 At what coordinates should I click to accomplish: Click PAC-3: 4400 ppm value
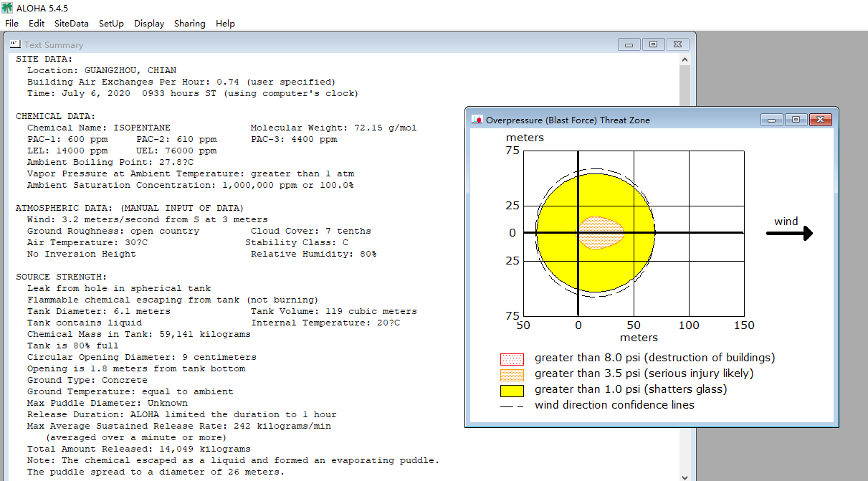click(294, 139)
